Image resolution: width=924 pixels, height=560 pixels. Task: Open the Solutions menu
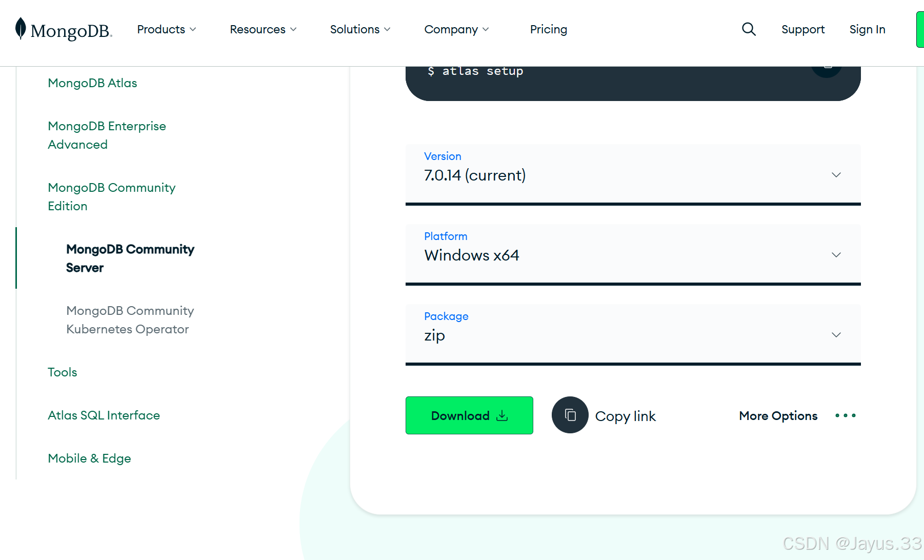coord(360,29)
